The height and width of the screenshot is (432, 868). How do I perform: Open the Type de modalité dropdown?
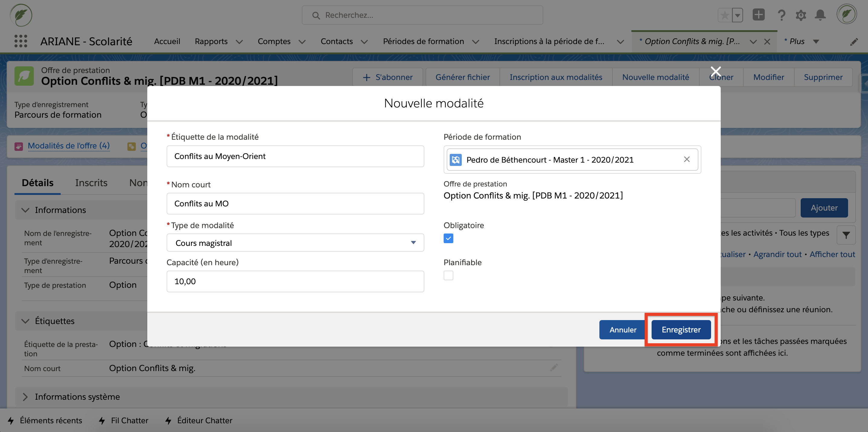point(295,243)
